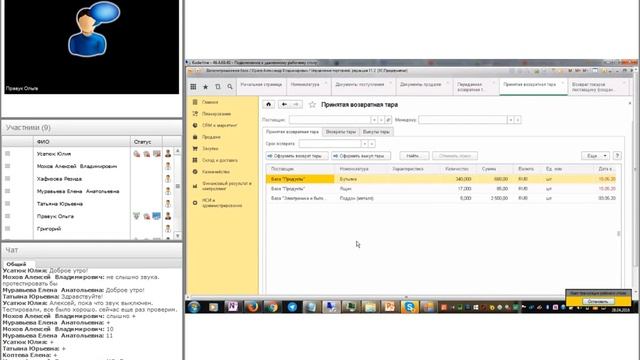This screenshot has height=360, width=640.
Task: Open the Продажи section in the sidebar
Action: (x=211, y=137)
